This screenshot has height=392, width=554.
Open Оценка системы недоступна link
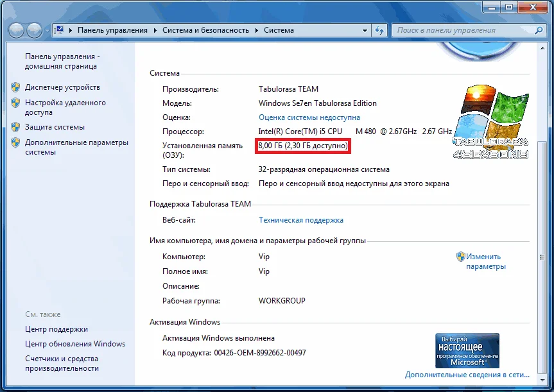[x=309, y=117]
